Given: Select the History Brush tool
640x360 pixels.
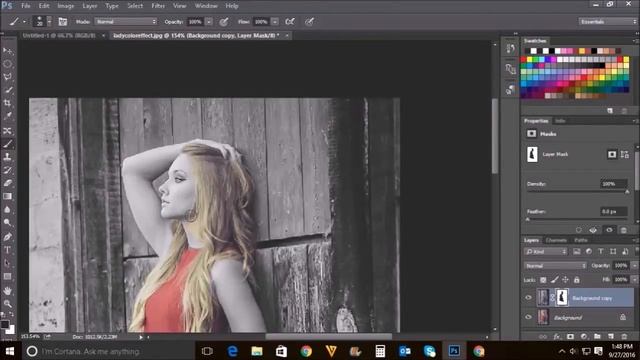Looking at the screenshot, I should pos(7,170).
